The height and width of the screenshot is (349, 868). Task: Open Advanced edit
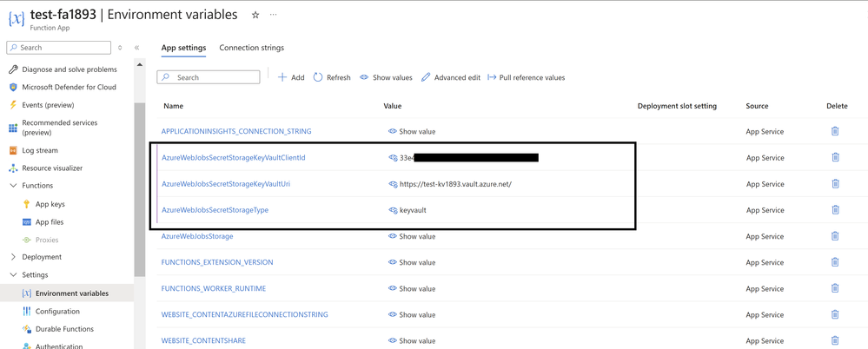451,77
